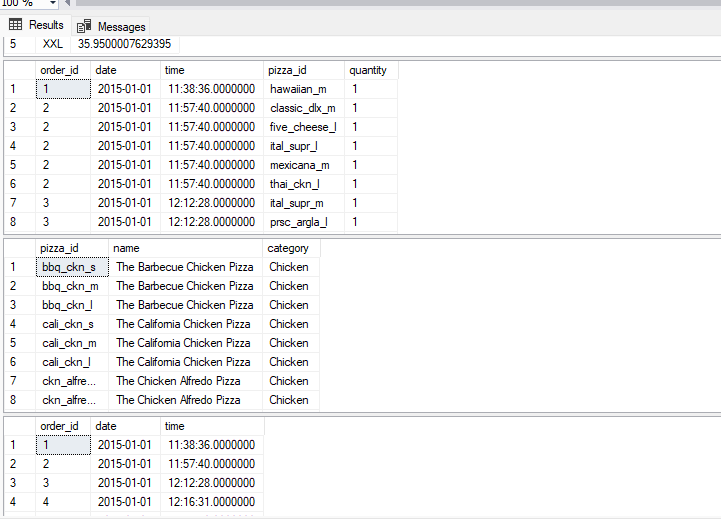This screenshot has height=519, width=721.
Task: Open the zoom percentage dropdown arrow
Action: pos(53,3)
